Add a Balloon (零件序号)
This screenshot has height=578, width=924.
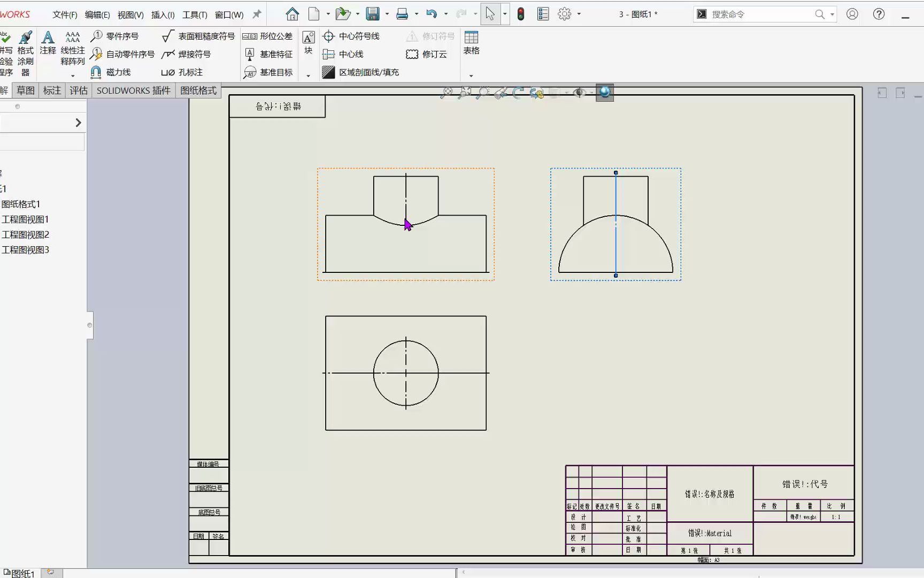[114, 36]
